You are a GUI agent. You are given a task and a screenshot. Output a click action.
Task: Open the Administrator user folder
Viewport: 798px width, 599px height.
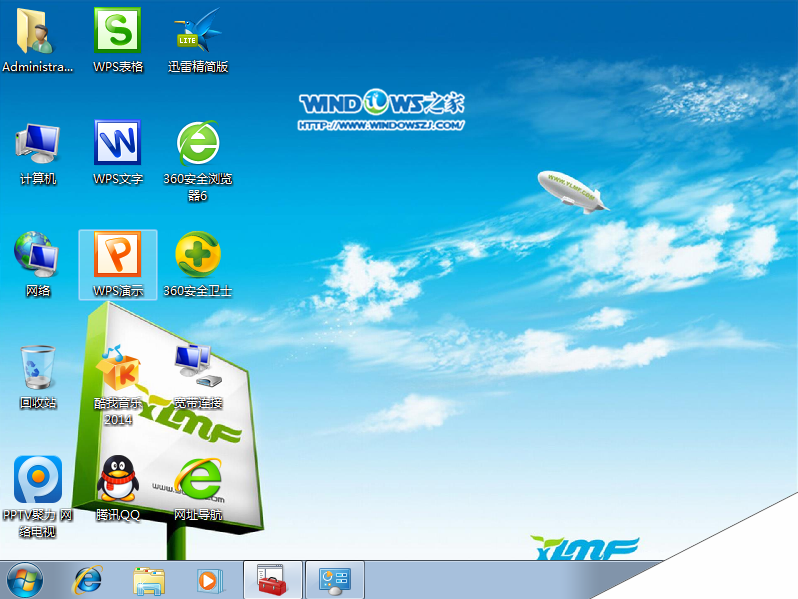click(38, 32)
